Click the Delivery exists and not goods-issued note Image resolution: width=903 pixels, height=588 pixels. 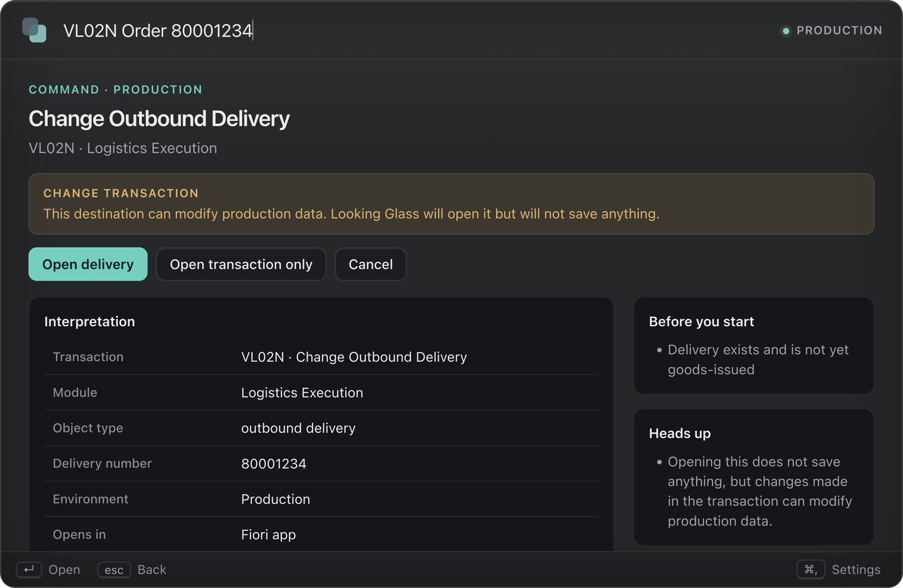(758, 360)
